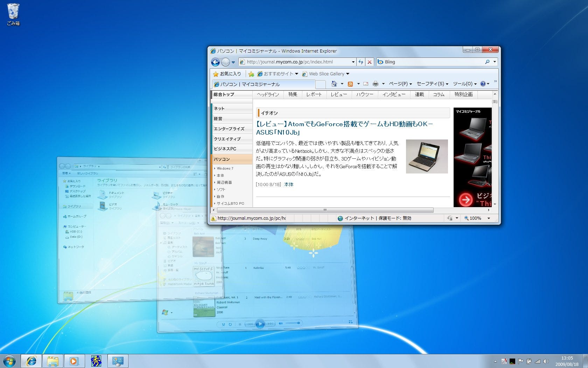
Task: Open the 特集 section tab
Action: click(x=293, y=95)
